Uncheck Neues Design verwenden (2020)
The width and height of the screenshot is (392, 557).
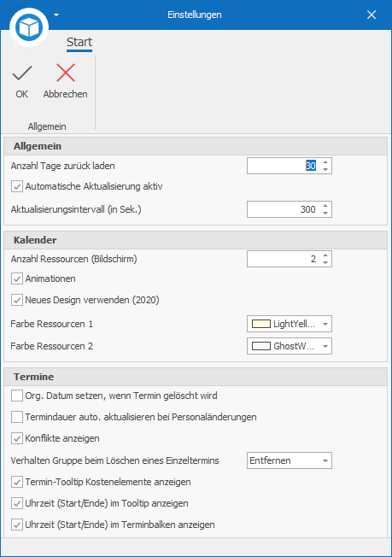click(17, 300)
